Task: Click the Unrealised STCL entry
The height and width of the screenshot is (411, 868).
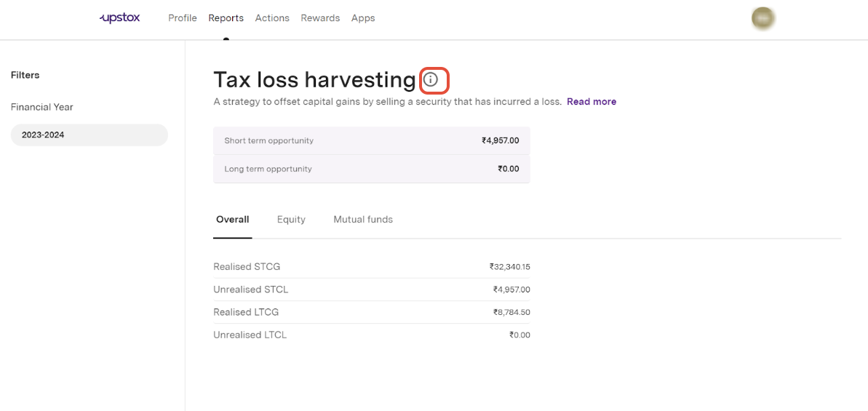Action: [251, 290]
